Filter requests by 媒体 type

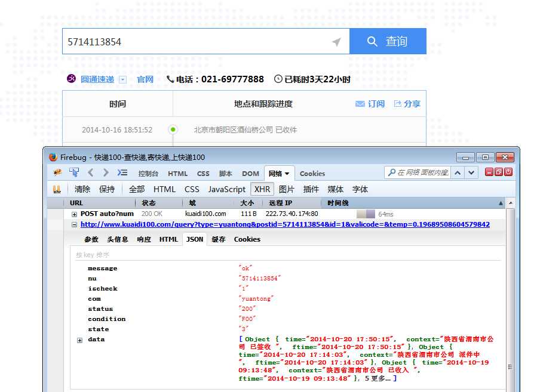click(x=335, y=189)
